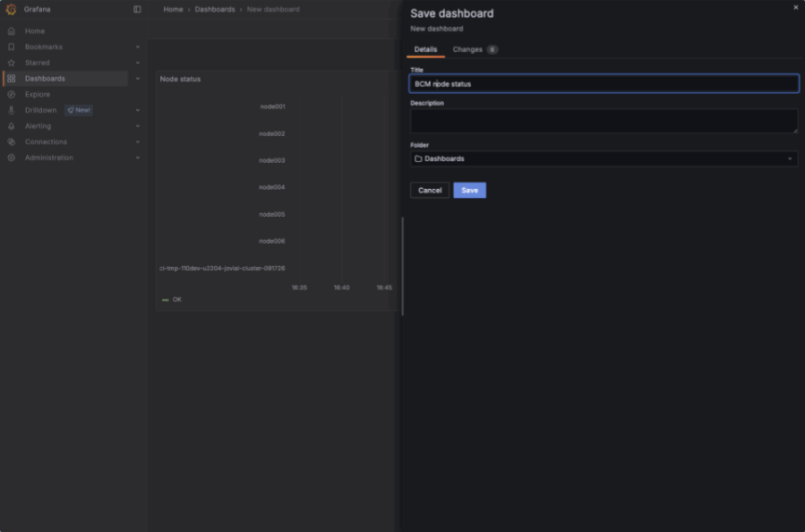The height and width of the screenshot is (532, 805).
Task: Close the Save dashboard drawer
Action: click(795, 7)
